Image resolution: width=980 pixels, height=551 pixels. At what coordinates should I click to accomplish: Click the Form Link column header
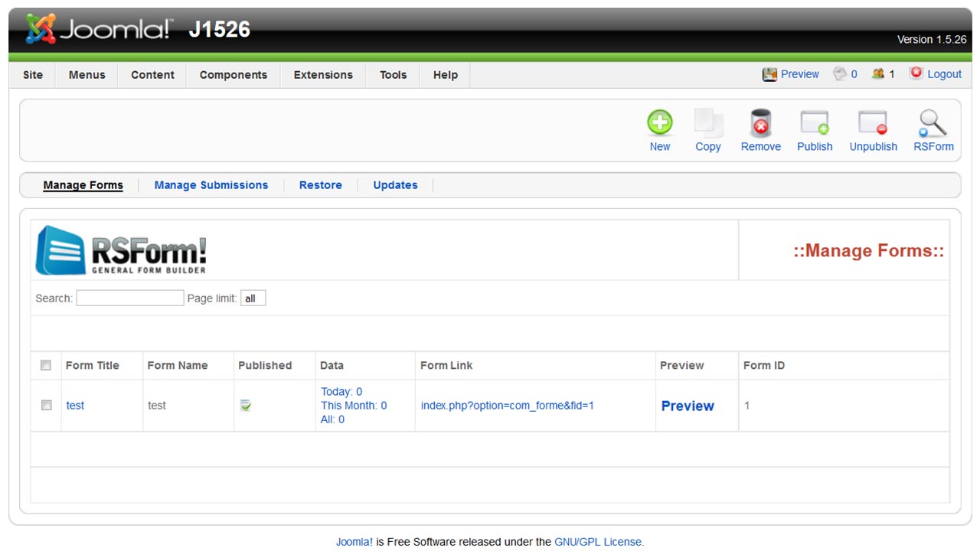coord(446,366)
